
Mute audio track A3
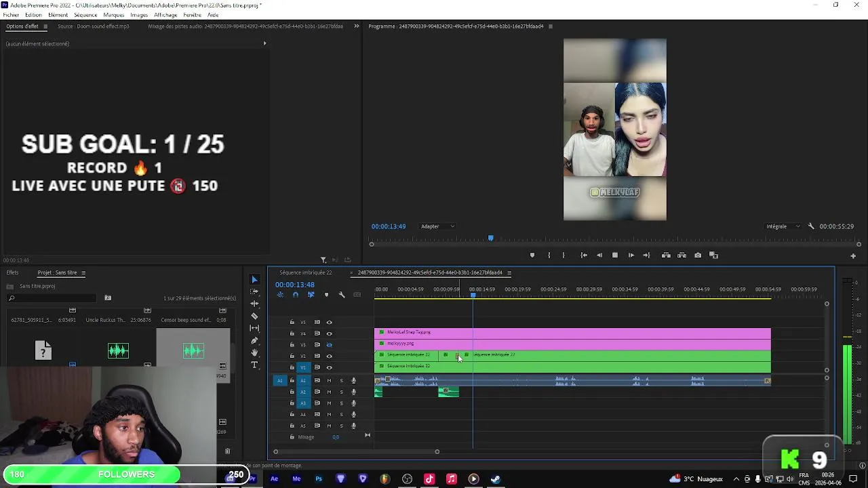coord(330,403)
